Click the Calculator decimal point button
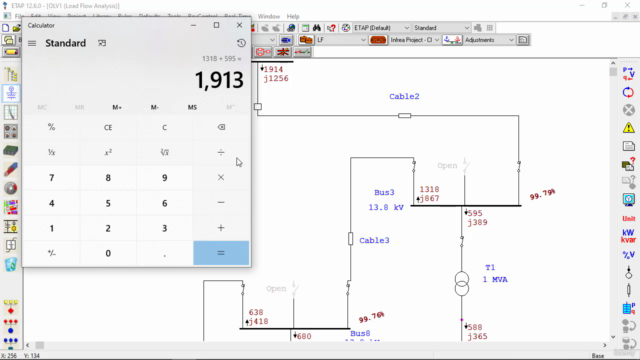Viewport: 640px width, 360px height. [x=164, y=253]
